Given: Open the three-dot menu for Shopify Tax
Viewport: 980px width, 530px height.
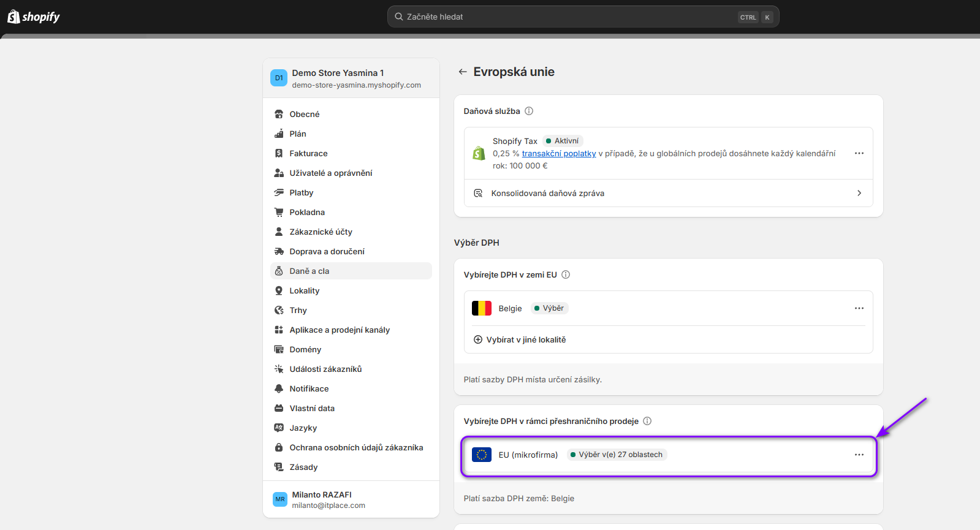Looking at the screenshot, I should pos(859,153).
